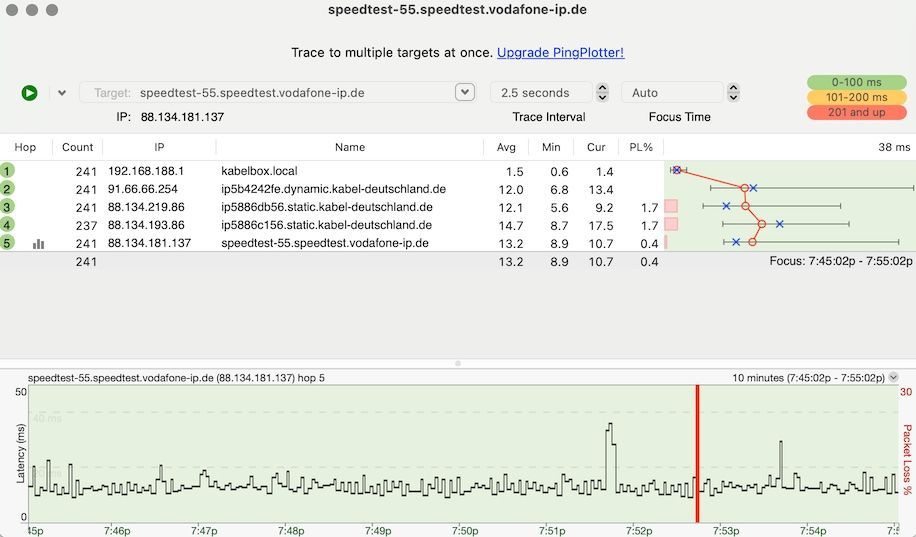Click the hop 5 timeline graph bar icon
916x537 pixels.
click(x=39, y=243)
